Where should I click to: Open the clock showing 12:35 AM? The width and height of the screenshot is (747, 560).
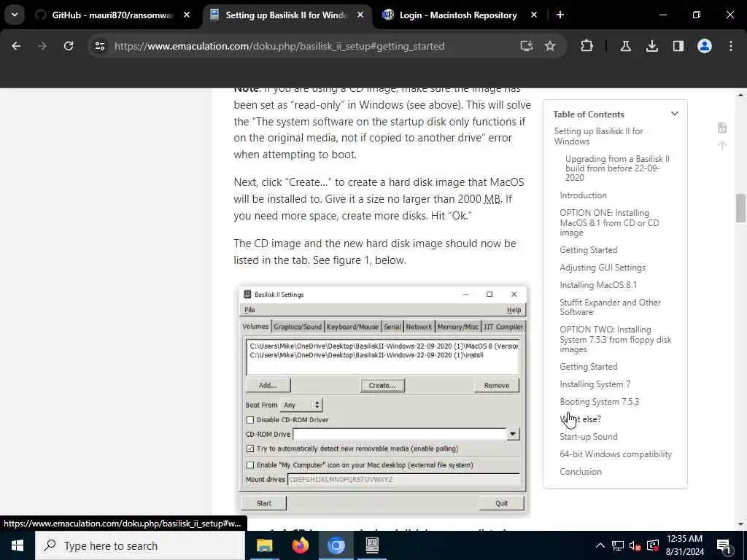[x=684, y=545]
